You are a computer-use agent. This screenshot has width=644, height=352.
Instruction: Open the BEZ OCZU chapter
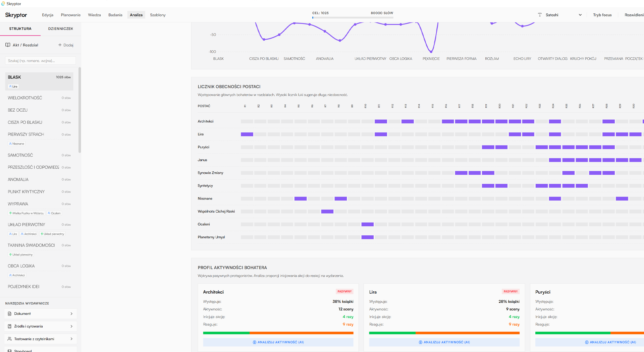point(39,110)
